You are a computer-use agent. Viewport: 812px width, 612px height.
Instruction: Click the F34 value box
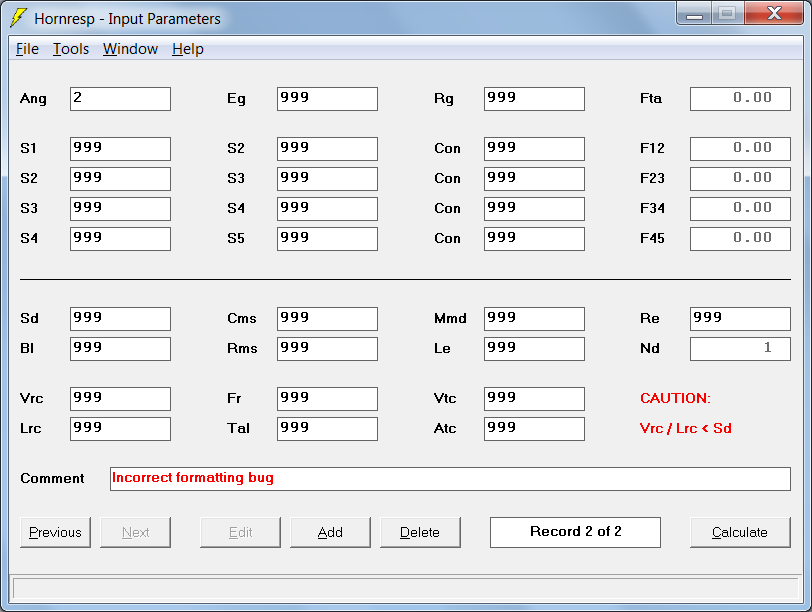pos(741,209)
